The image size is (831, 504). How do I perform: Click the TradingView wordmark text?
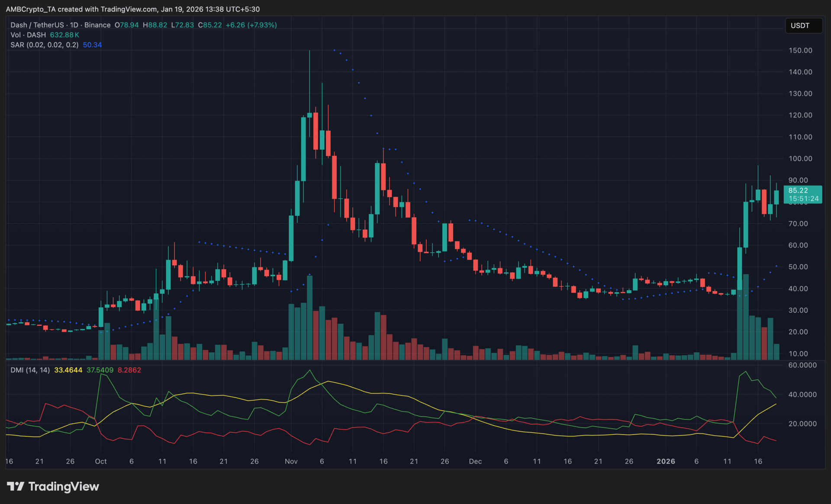point(64,487)
